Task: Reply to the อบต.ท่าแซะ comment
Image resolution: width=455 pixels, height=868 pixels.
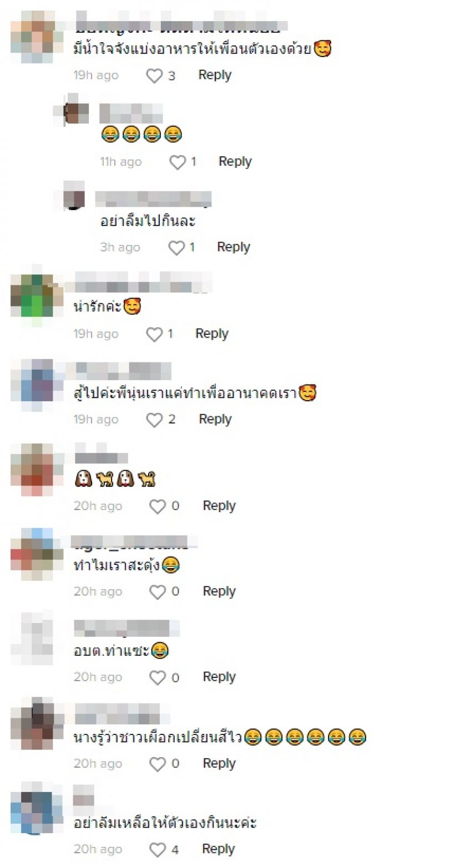Action: 219,677
